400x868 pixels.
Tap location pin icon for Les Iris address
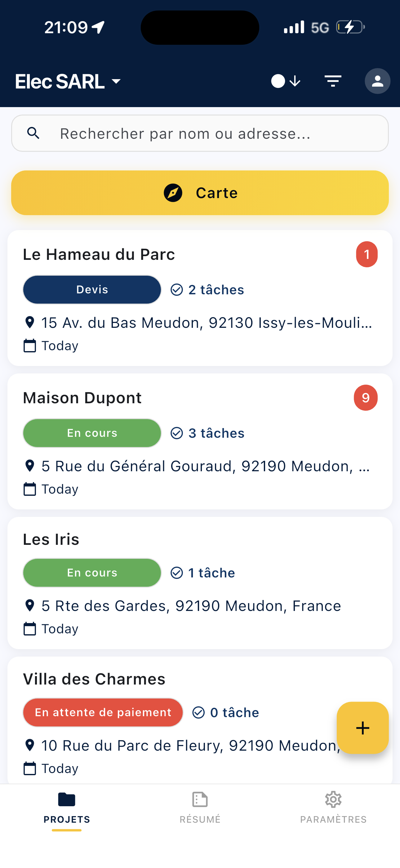point(30,605)
